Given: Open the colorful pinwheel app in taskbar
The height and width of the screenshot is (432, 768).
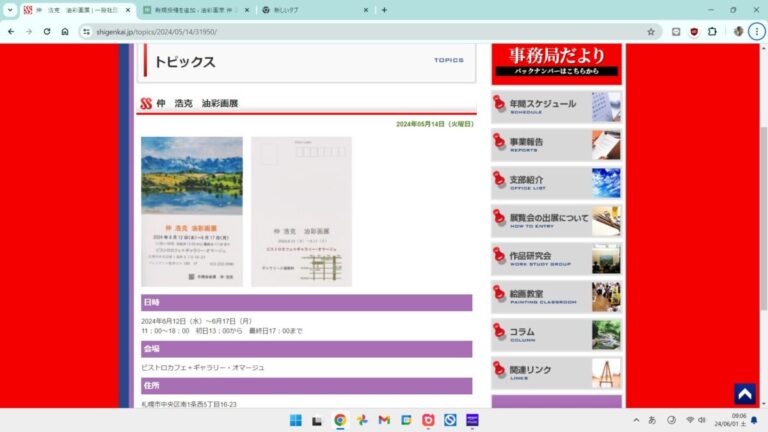Looking at the screenshot, I should tap(362, 420).
